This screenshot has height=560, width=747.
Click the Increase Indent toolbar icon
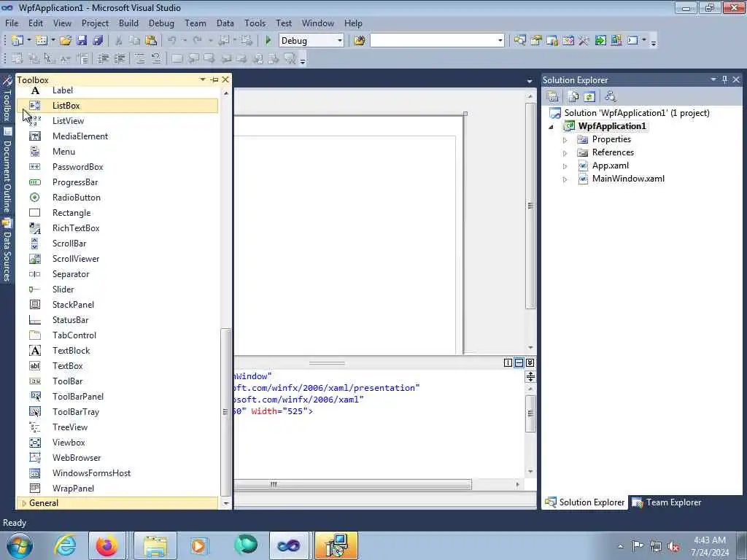[x=120, y=58]
